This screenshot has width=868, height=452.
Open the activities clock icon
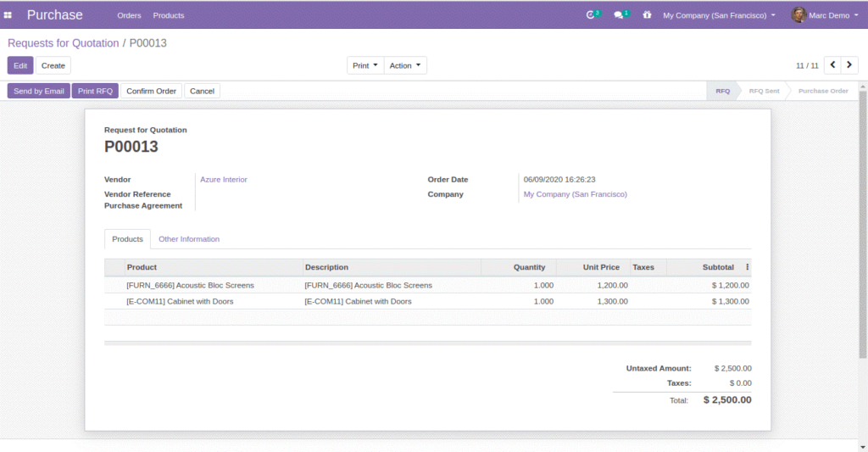point(591,15)
